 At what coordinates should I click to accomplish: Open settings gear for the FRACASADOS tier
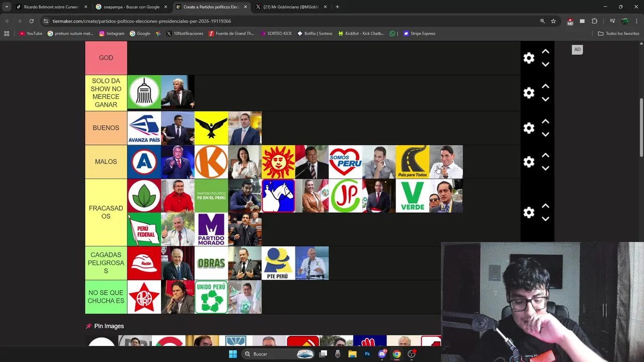529,212
